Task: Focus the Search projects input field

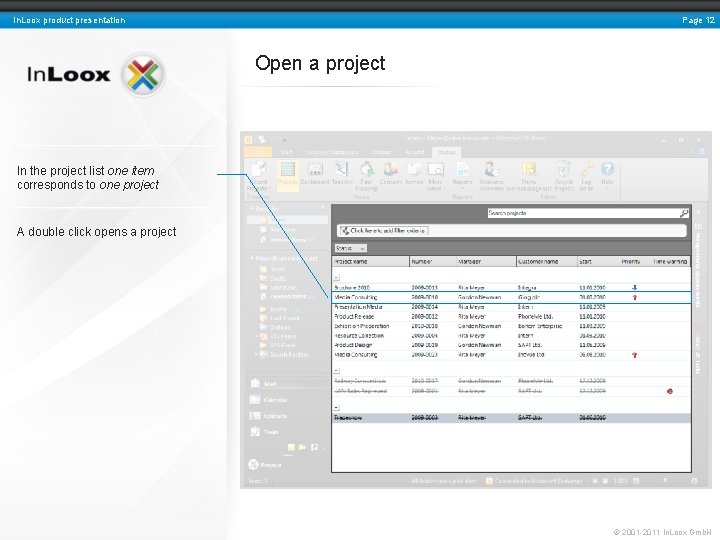Action: pos(583,213)
